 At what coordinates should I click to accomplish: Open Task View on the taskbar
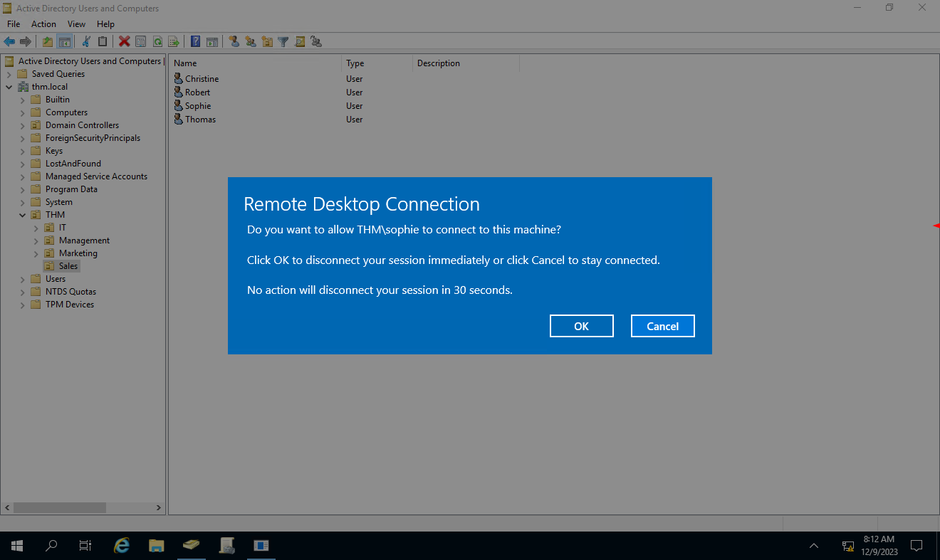[85, 546]
